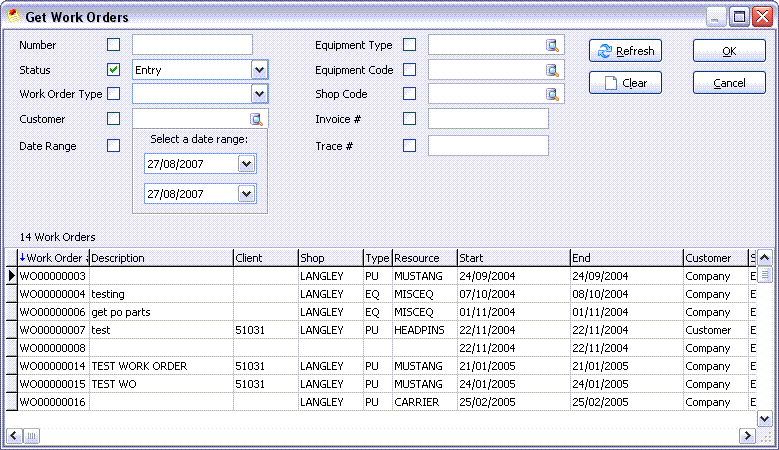779x450 pixels.
Task: Enable the Number filter checkbox
Action: 113,45
